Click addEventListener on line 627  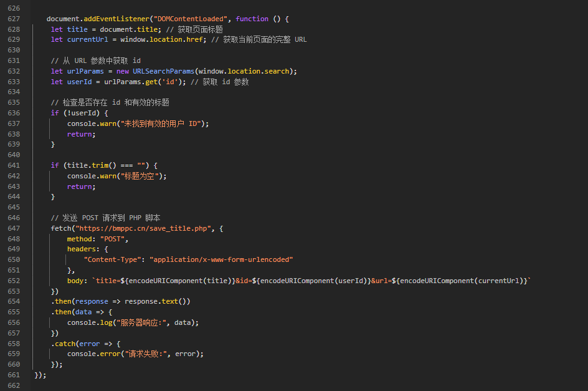(x=116, y=19)
